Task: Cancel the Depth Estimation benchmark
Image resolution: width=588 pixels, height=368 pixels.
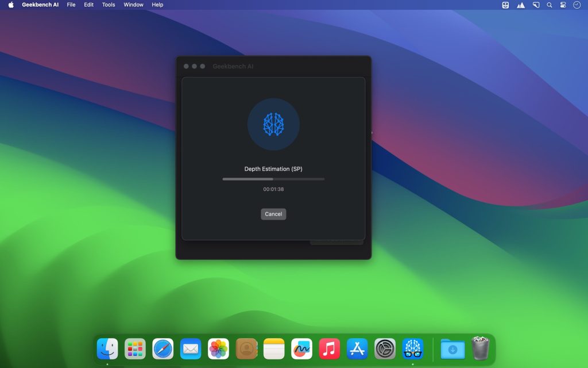Action: point(273,214)
